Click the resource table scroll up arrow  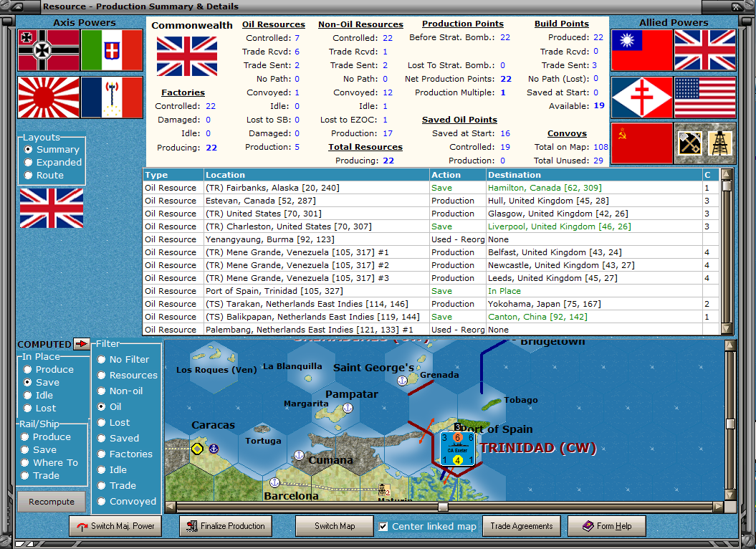[x=727, y=173]
